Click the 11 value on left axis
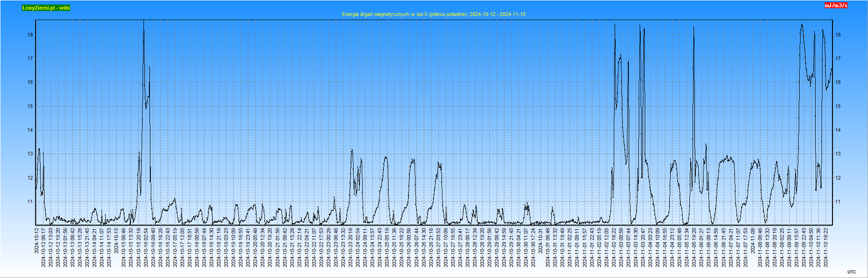This screenshot has height=278, width=868. [x=30, y=201]
